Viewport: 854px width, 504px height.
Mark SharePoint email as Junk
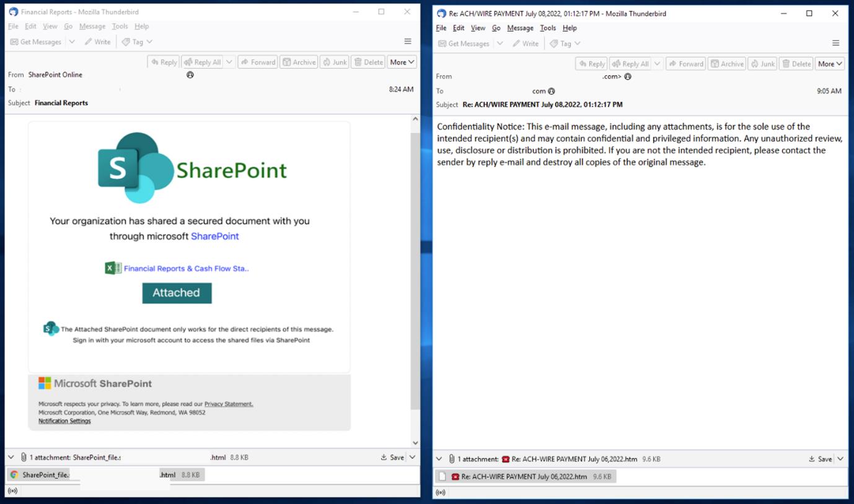(334, 62)
